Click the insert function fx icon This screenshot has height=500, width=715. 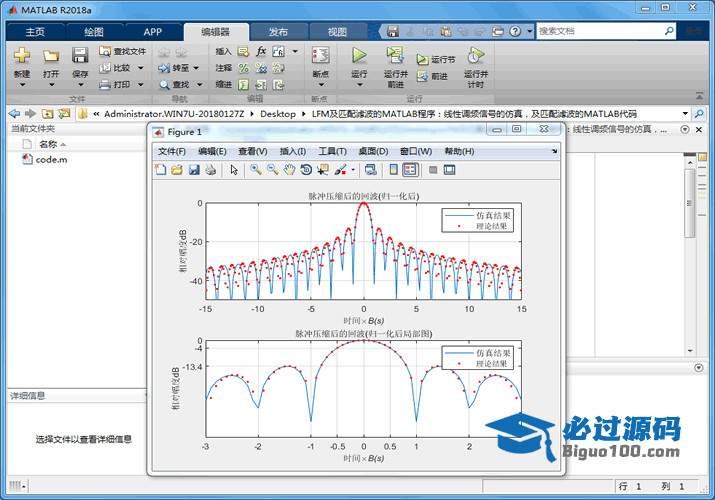(261, 51)
